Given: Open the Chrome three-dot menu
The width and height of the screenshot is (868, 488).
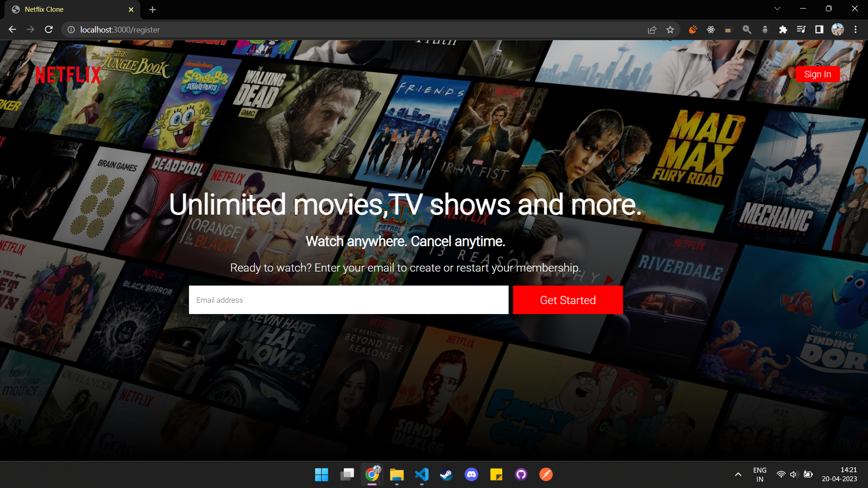Looking at the screenshot, I should (x=855, y=29).
